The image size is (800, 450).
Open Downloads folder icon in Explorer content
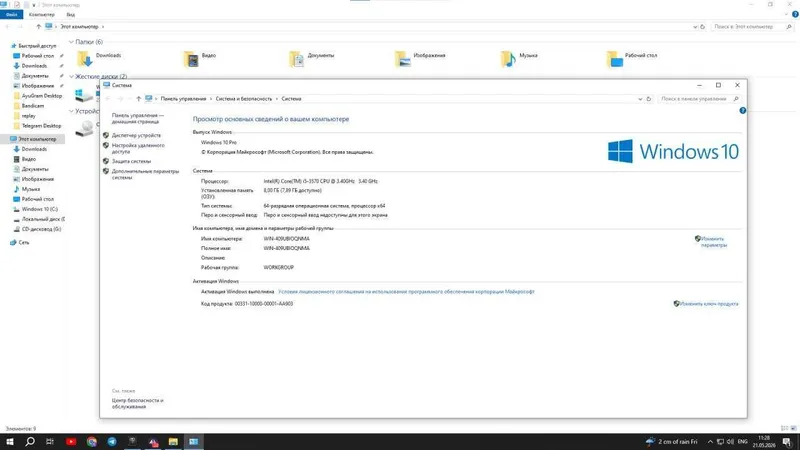(x=84, y=59)
